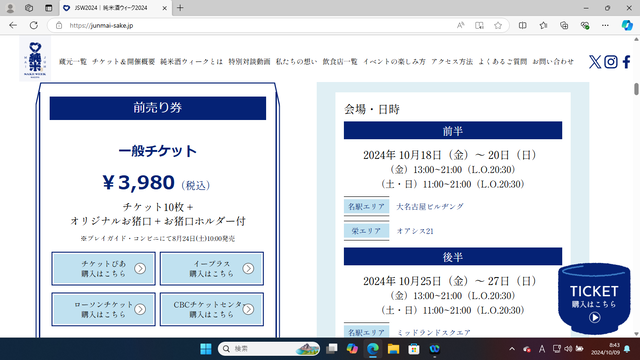Toggle split screen view

tap(522, 25)
